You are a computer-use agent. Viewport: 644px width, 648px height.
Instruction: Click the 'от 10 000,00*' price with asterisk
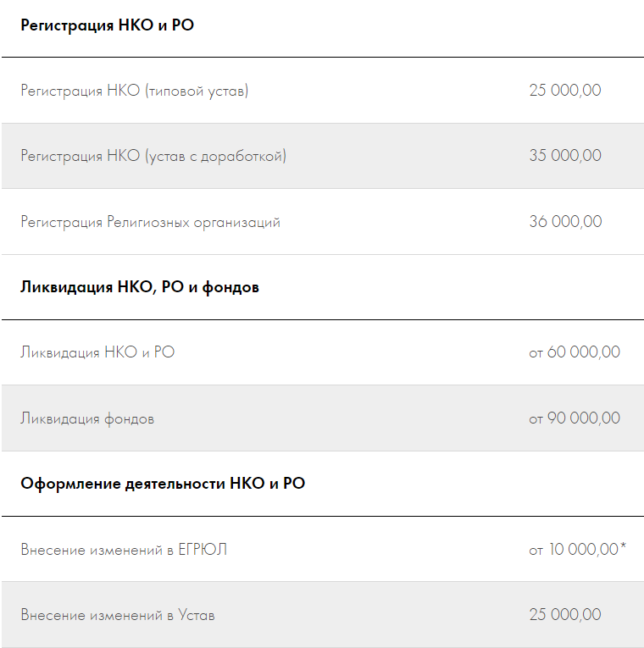pos(577,550)
